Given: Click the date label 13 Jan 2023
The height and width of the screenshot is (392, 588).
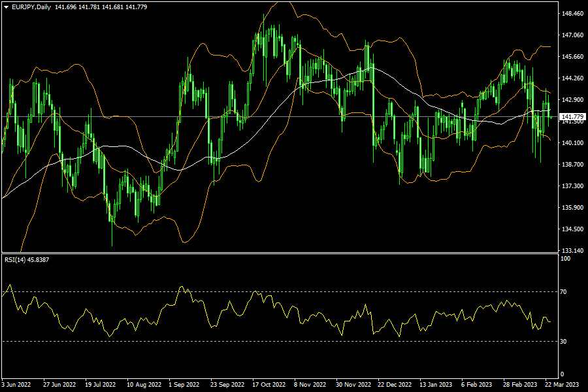Looking at the screenshot, I should (436, 385).
